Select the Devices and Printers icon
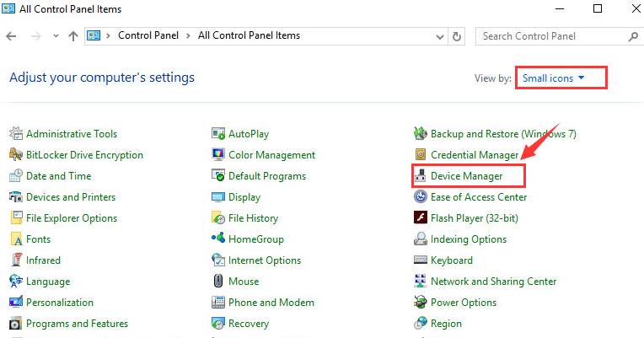Image resolution: width=644 pixels, height=338 pixels. click(16, 196)
